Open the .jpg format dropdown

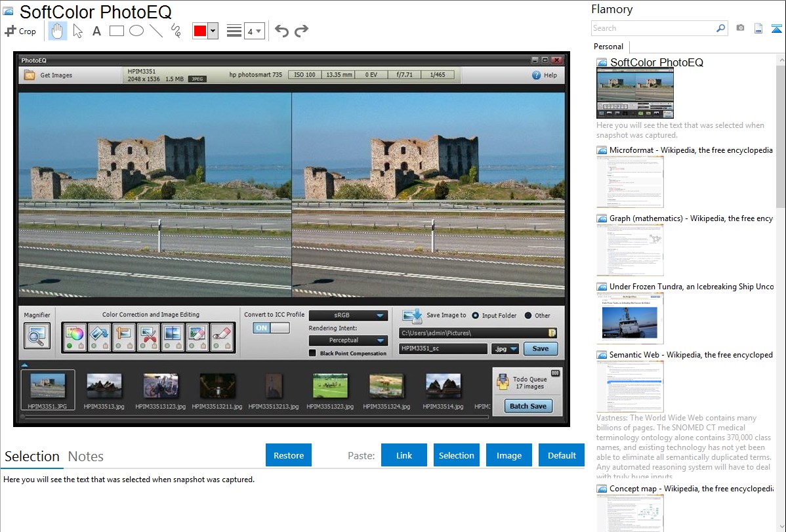point(505,349)
